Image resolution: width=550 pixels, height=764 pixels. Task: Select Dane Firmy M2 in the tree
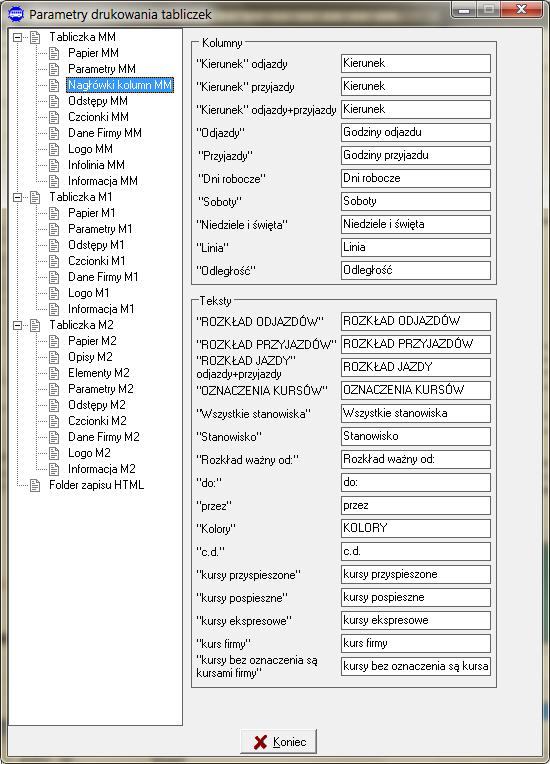104,437
